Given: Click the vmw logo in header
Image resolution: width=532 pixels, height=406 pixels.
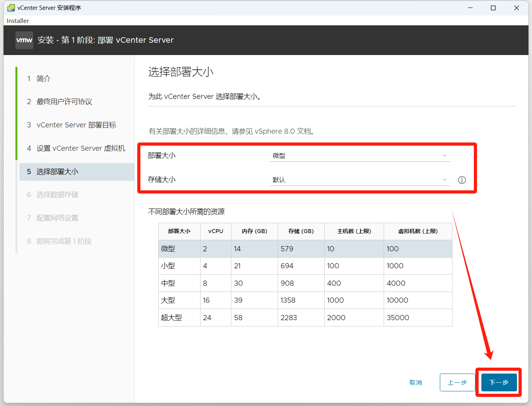Looking at the screenshot, I should [24, 40].
